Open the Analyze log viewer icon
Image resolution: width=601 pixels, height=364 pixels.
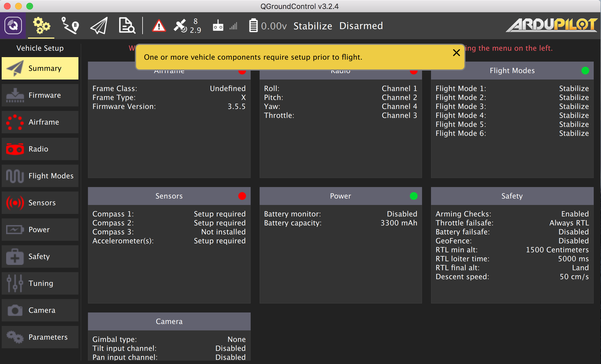[127, 26]
